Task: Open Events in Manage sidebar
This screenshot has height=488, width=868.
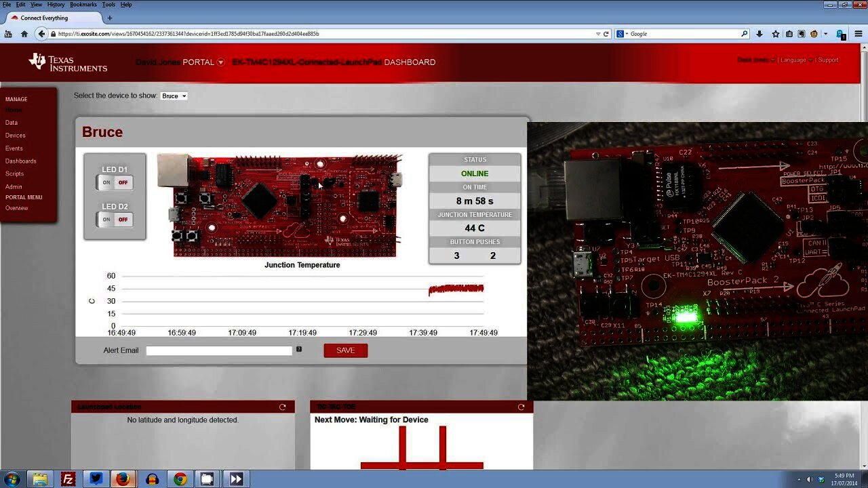Action: click(14, 148)
